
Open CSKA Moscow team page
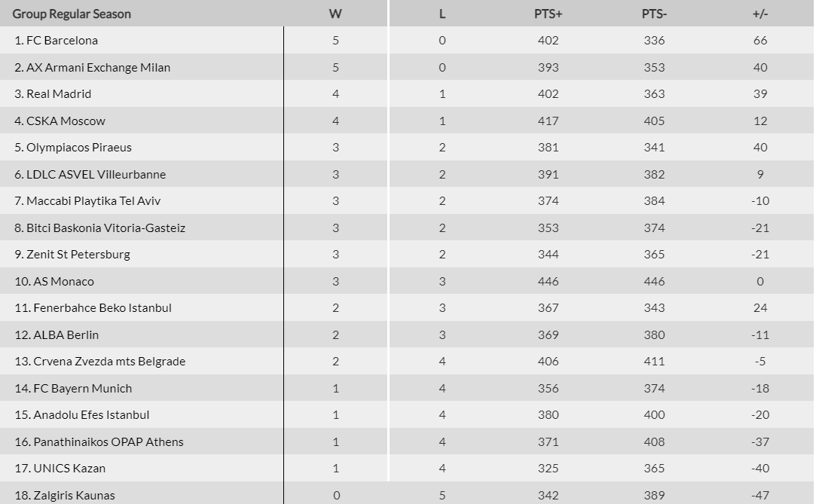(66, 121)
